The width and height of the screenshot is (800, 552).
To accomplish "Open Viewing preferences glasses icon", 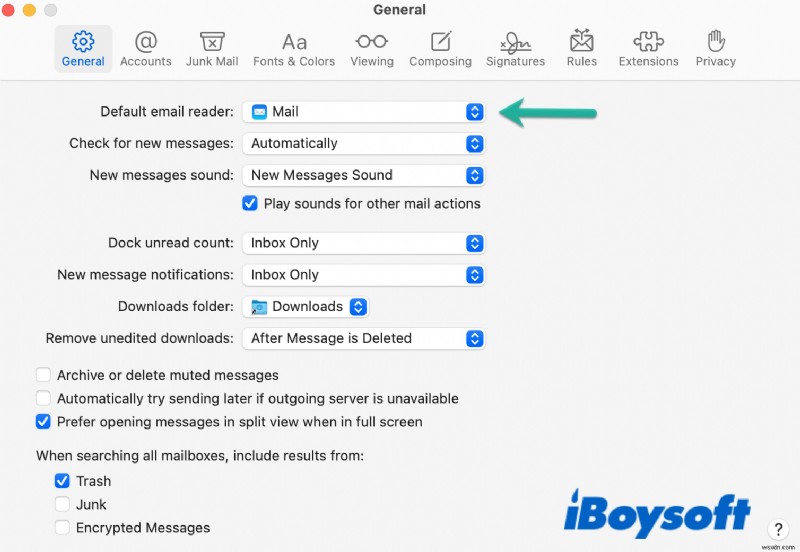I will [x=371, y=49].
